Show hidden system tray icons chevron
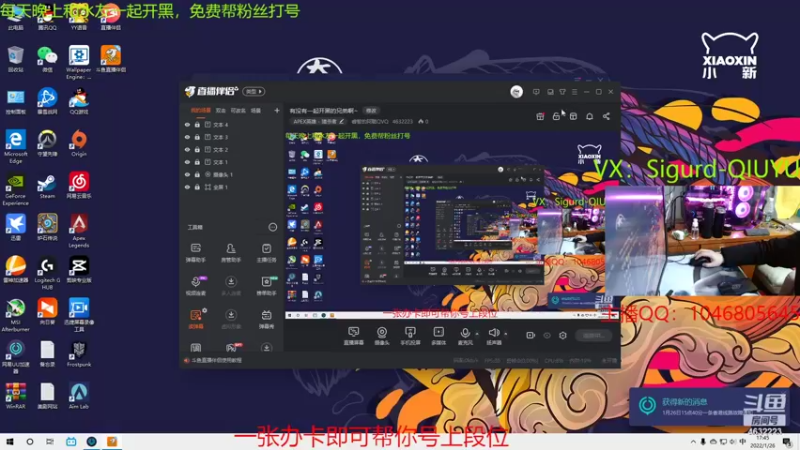The width and height of the screenshot is (800, 450). point(693,442)
